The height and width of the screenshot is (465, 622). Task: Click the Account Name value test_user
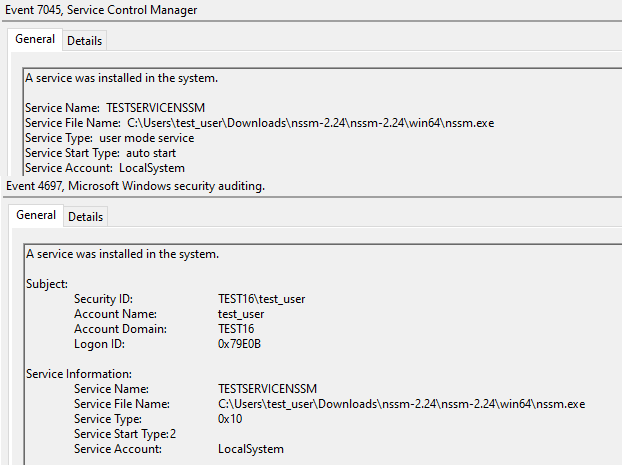[x=241, y=314]
